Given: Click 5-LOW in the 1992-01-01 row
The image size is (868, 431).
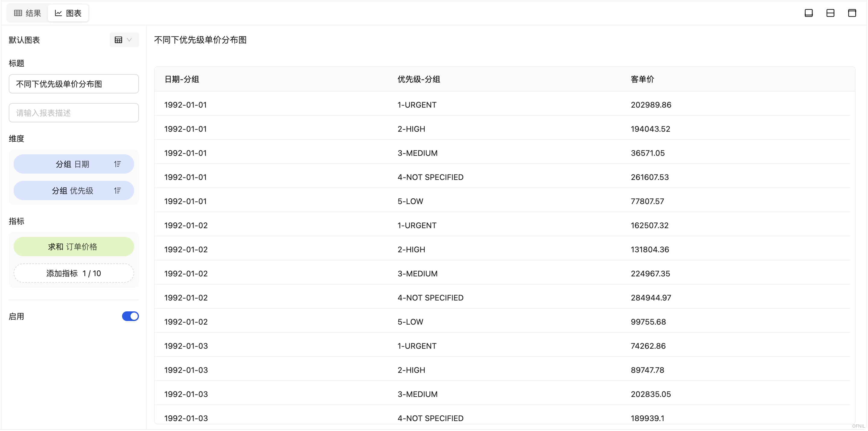Looking at the screenshot, I should point(410,201).
